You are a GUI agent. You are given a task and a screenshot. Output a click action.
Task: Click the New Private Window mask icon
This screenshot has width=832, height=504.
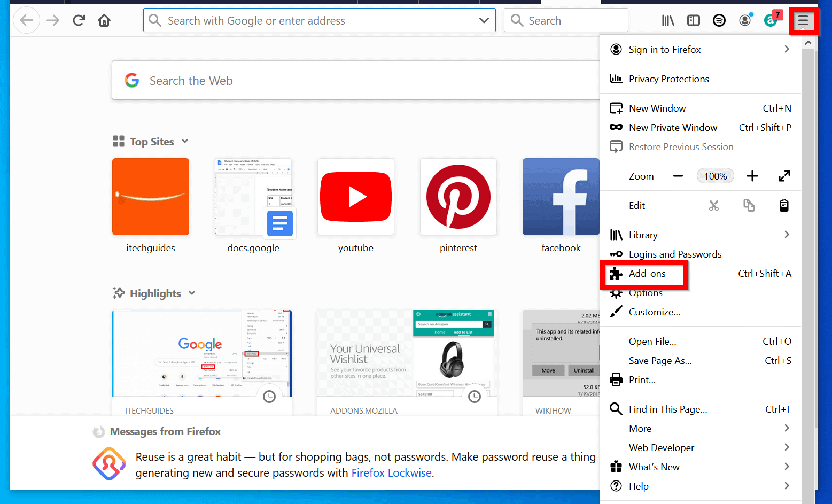point(616,127)
